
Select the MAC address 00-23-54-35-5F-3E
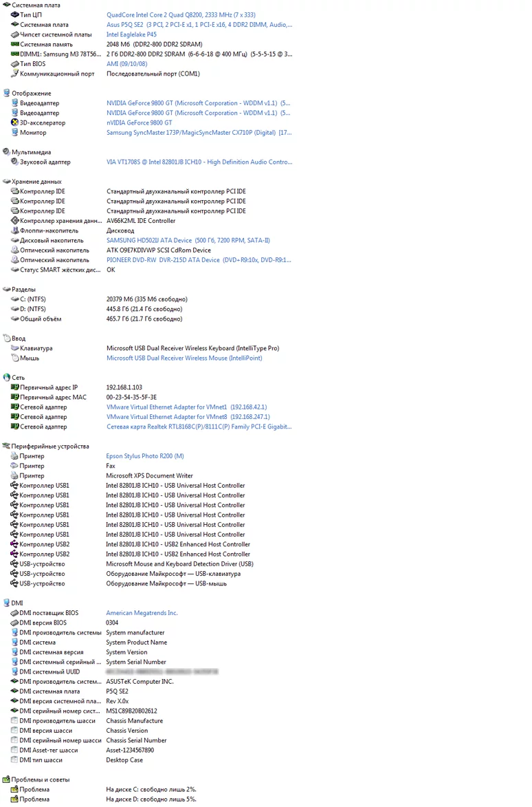[x=131, y=397]
